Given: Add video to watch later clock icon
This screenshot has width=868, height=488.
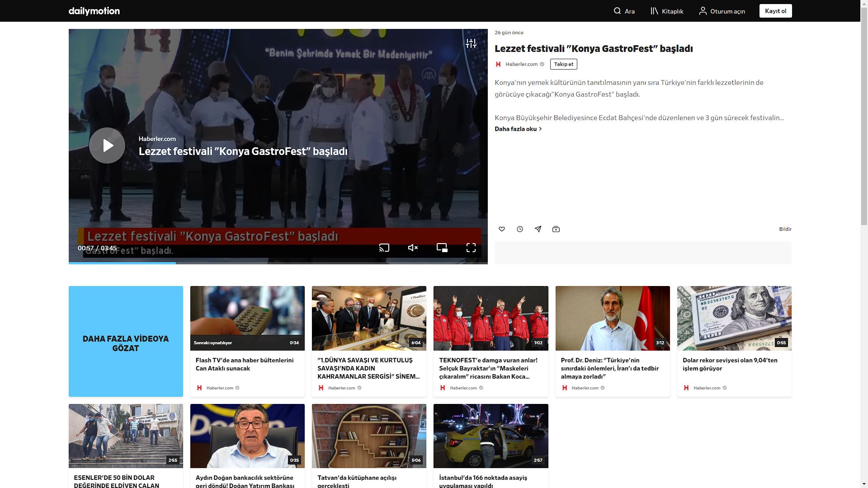Looking at the screenshot, I should tap(520, 229).
